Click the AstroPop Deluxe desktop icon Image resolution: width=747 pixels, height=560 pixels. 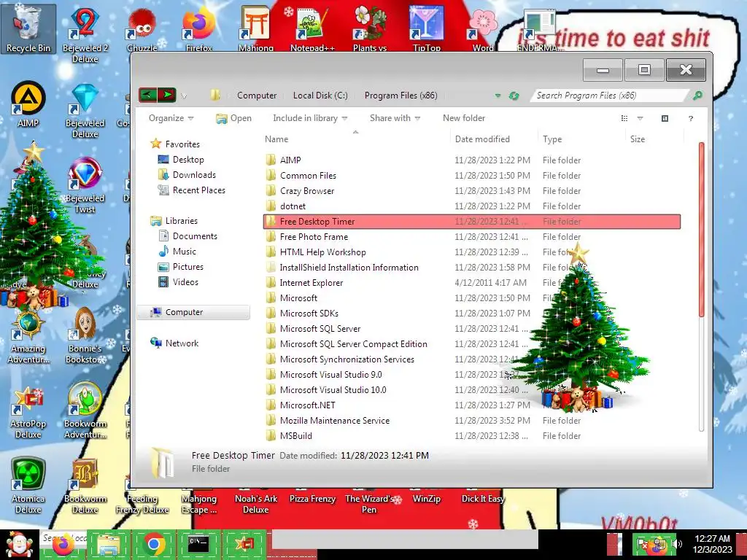coord(28,412)
